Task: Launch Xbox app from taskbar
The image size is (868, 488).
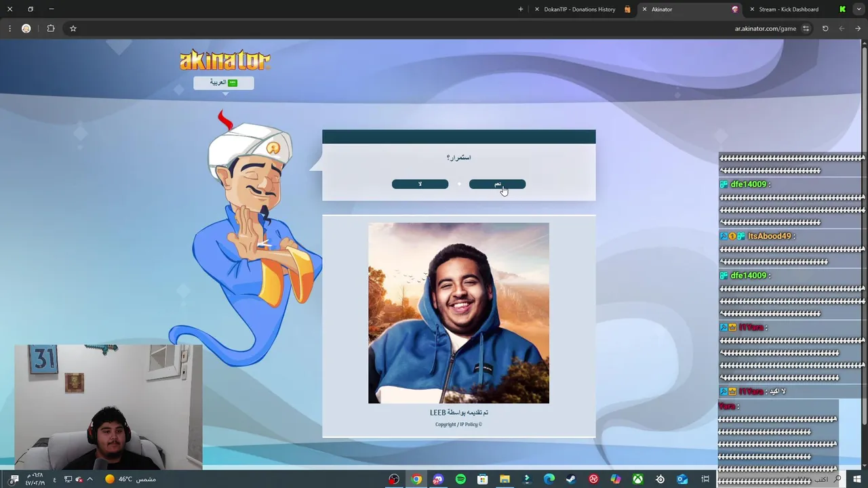Action: [x=638, y=479]
